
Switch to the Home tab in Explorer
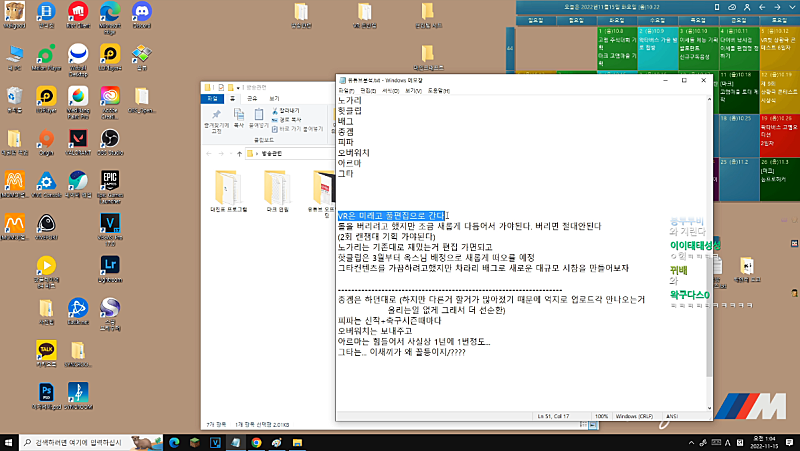[x=232, y=98]
